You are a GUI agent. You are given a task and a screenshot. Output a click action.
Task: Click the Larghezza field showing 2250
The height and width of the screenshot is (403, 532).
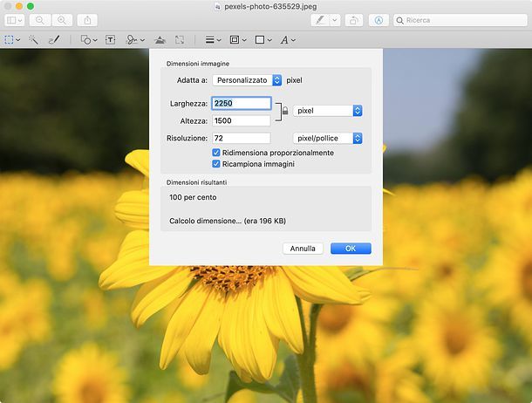242,104
